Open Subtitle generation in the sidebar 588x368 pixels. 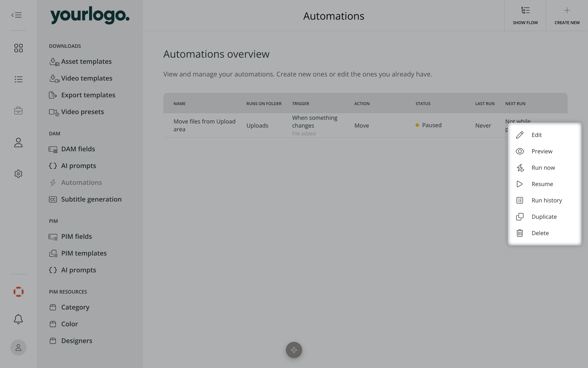point(85,199)
